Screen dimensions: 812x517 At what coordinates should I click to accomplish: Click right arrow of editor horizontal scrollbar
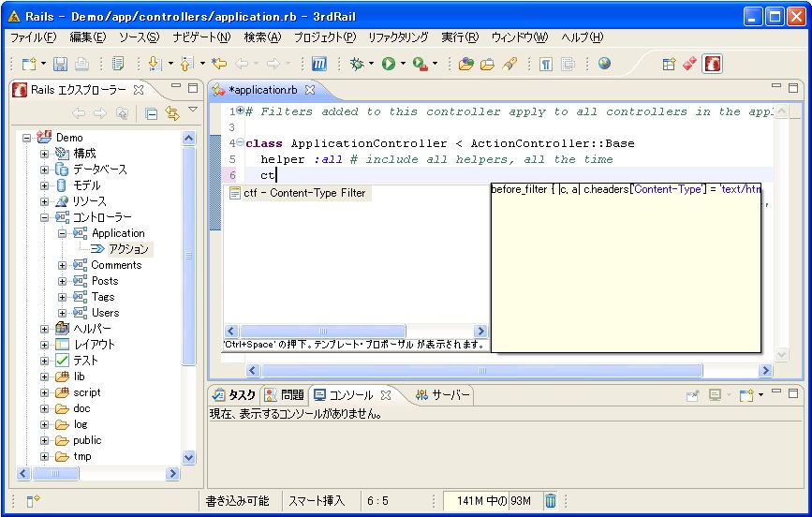pos(765,370)
